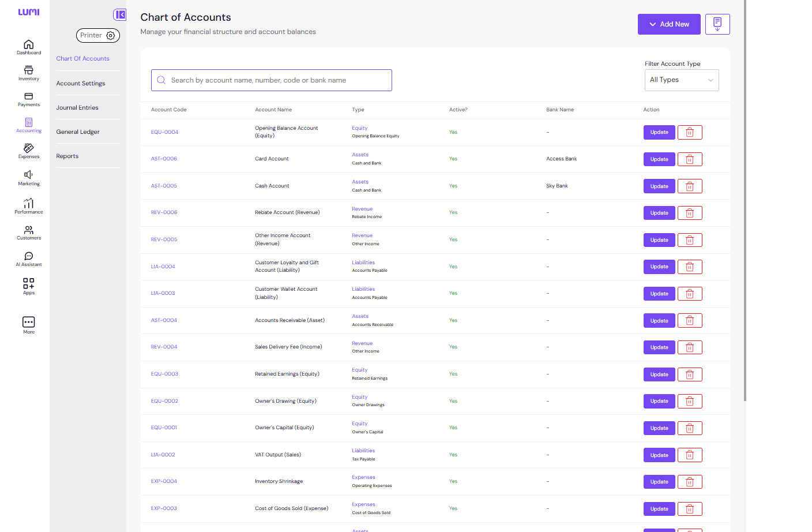Open the Payments section
This screenshot has height=532, width=812.
28,99
